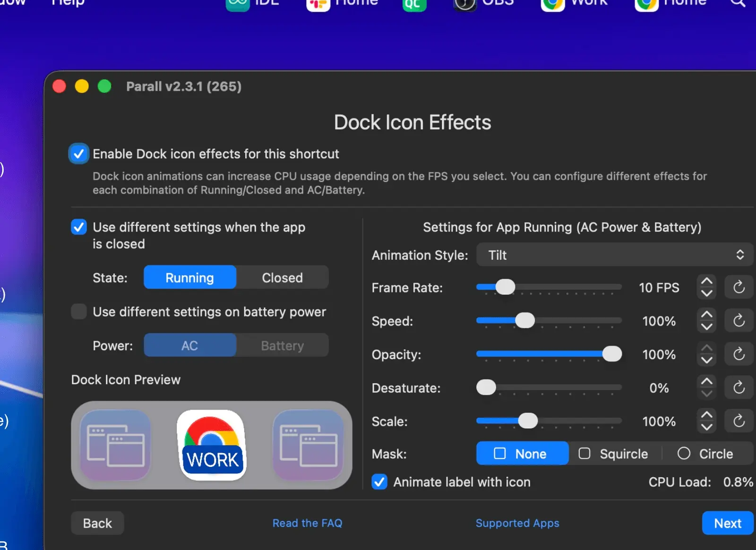Lower Opacity with the stepper down arrow
Image resolution: width=756 pixels, height=550 pixels.
tap(707, 361)
